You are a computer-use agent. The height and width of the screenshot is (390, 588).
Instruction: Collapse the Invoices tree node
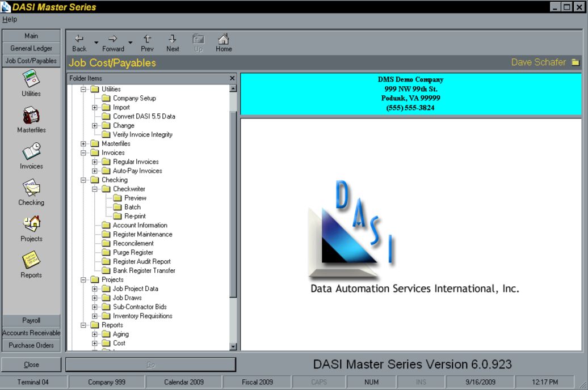click(x=83, y=152)
